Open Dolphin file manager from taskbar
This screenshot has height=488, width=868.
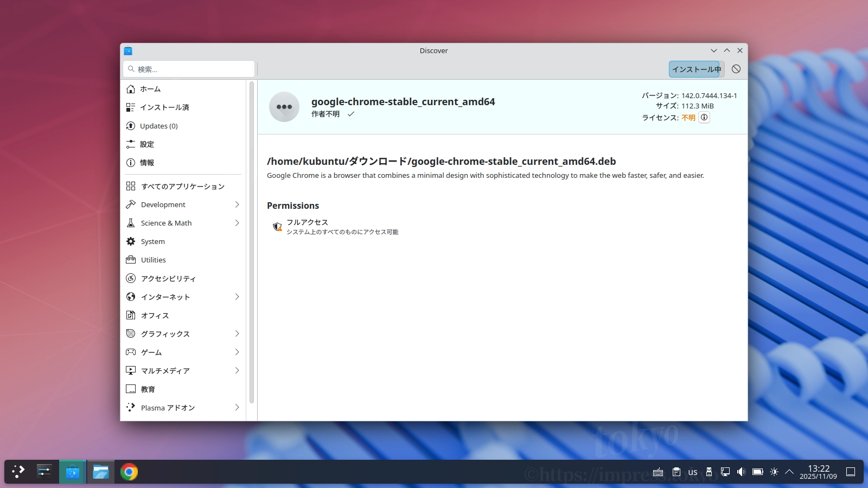point(101,472)
